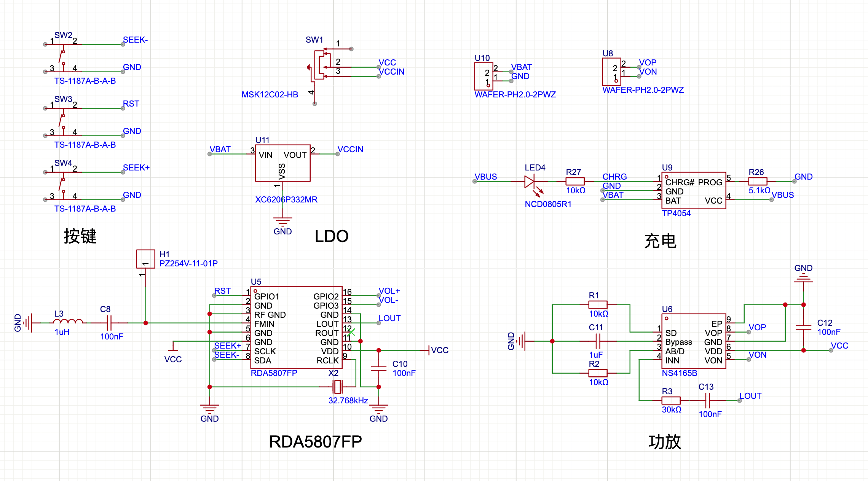This screenshot has width=868, height=481.
Task: Click the TP4054 part name
Action: (676, 213)
